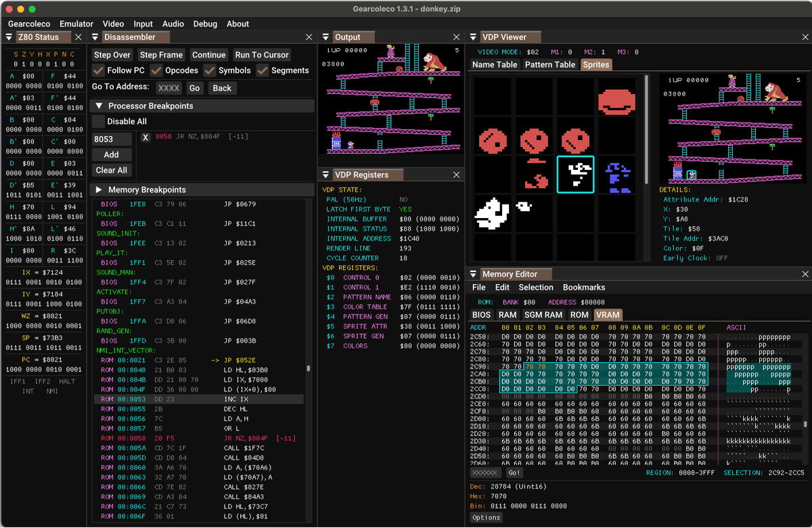
Task: Click the Go! button in Memory Editor
Action: pyautogui.click(x=514, y=472)
